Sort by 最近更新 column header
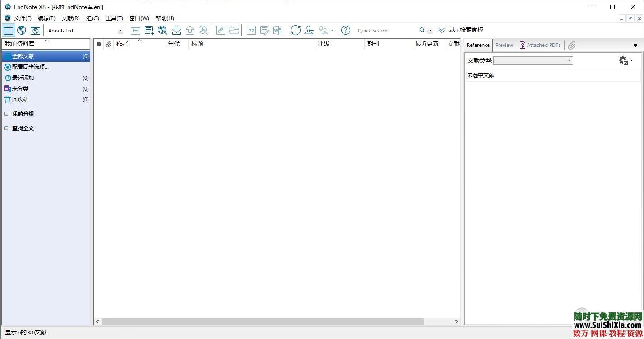644x339 pixels. coord(428,44)
